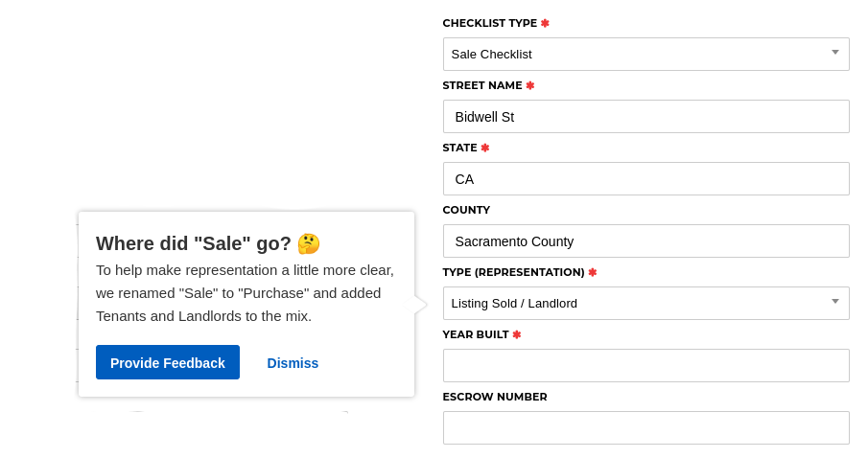Click the Checklist Type dropdown arrow
The height and width of the screenshot is (458, 868).
tap(834, 53)
